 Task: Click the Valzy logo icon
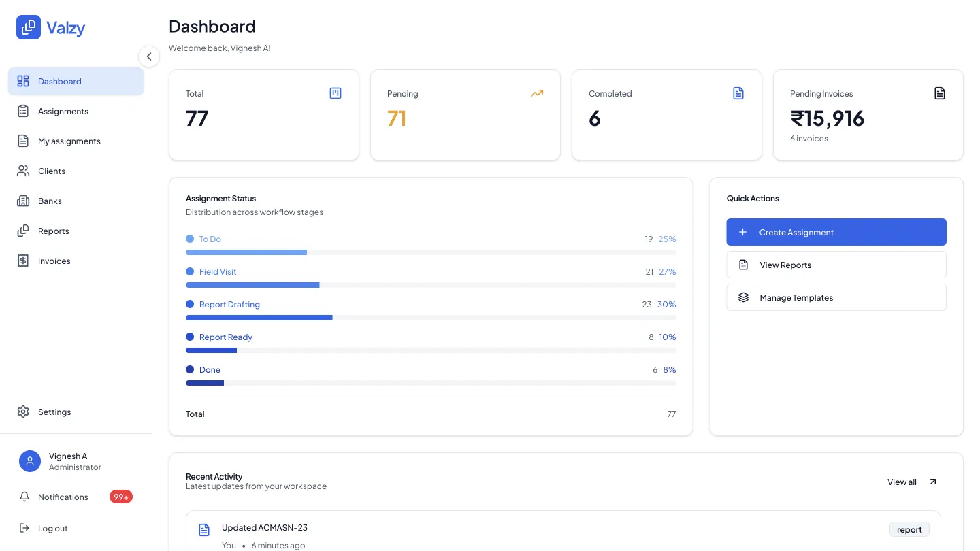(x=29, y=27)
